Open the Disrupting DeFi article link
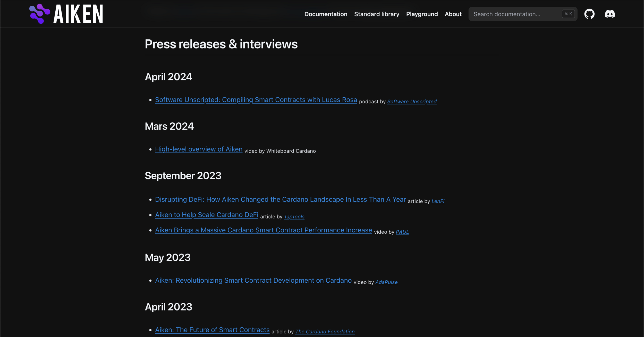 coord(280,199)
